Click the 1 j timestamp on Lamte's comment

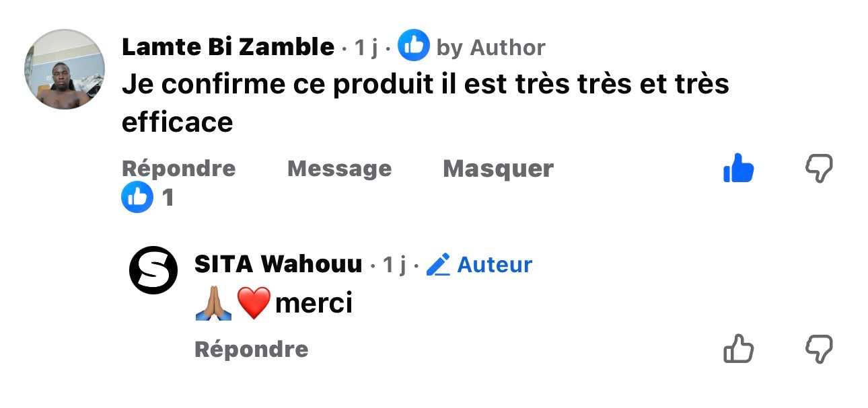(366, 48)
